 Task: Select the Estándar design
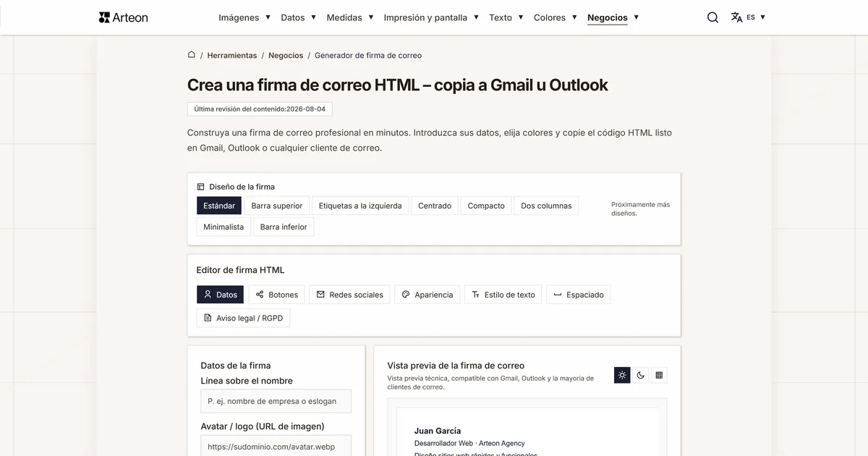click(219, 206)
